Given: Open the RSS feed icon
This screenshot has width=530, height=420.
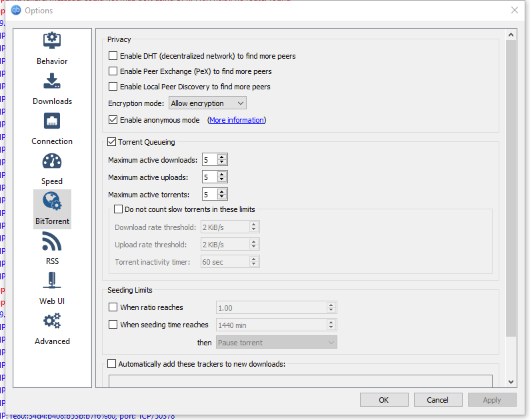Looking at the screenshot, I should [52, 241].
